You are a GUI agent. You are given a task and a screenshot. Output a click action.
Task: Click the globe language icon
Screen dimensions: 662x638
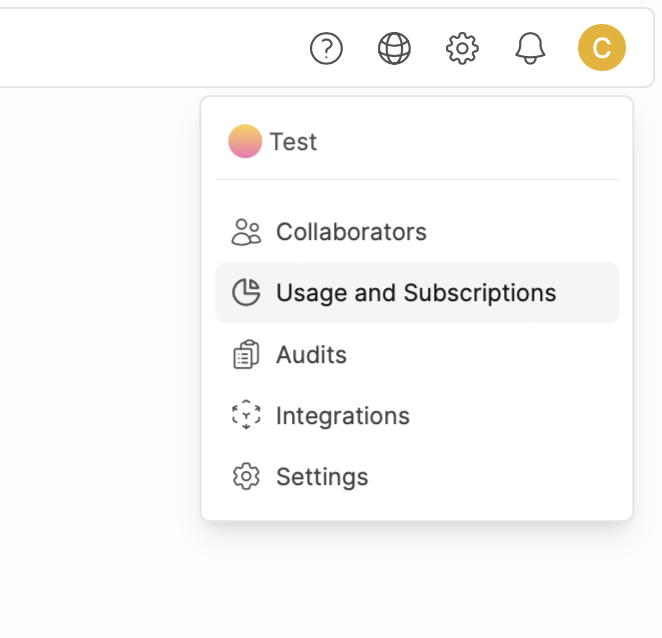pos(394,48)
